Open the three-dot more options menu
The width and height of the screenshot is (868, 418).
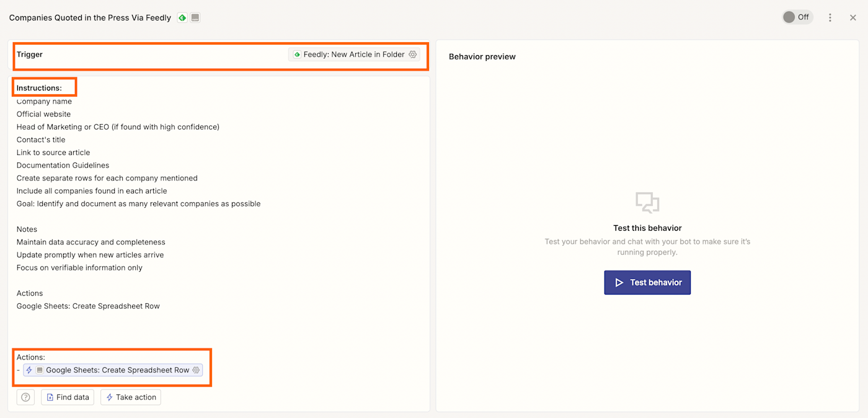pyautogui.click(x=830, y=17)
